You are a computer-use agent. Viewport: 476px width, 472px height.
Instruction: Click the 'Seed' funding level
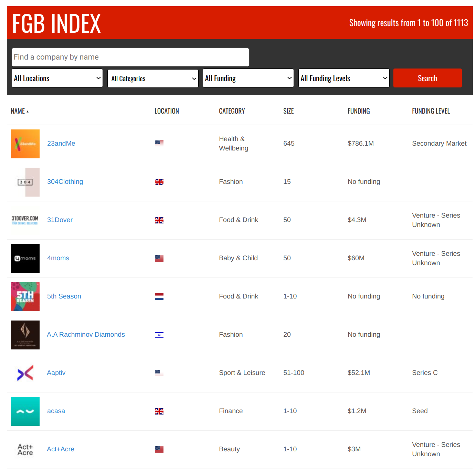click(420, 411)
